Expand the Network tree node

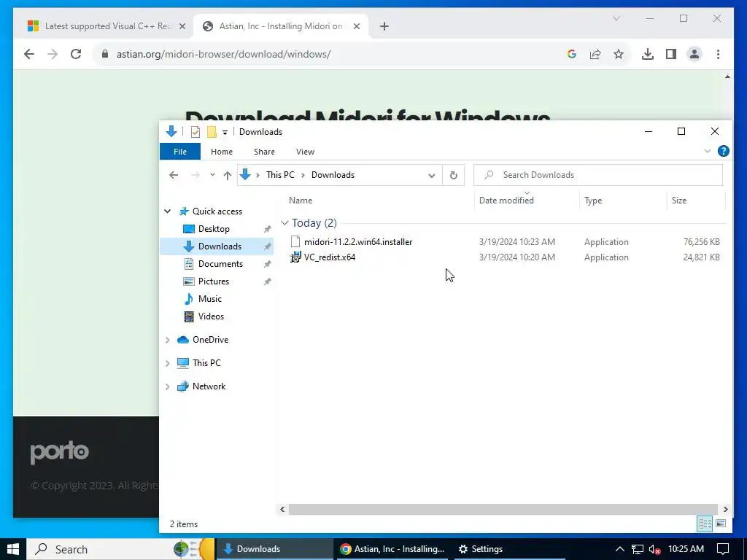pyautogui.click(x=168, y=386)
